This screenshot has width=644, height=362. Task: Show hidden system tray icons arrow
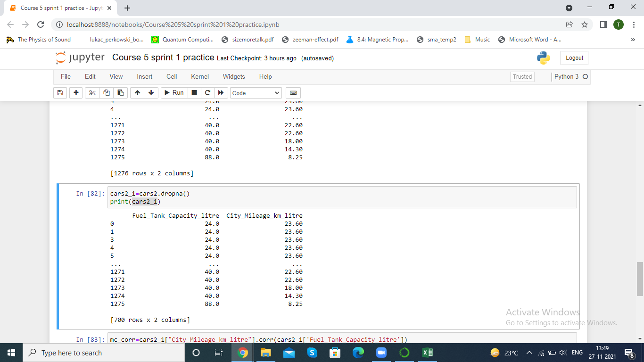[529, 353]
